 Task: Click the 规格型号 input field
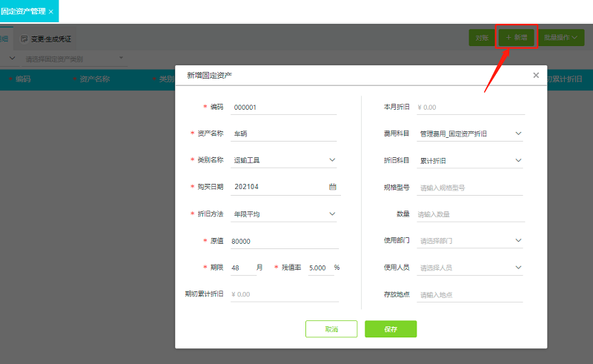[x=470, y=188]
